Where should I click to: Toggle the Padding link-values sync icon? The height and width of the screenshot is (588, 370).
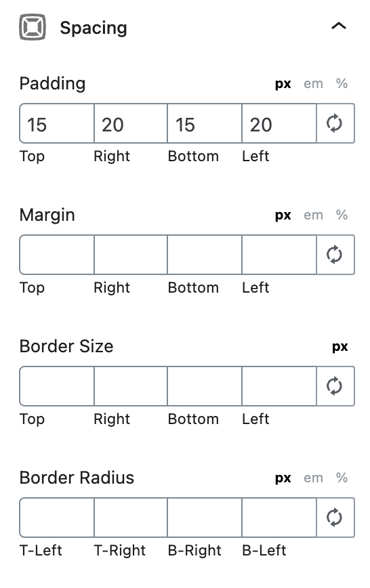[335, 123]
